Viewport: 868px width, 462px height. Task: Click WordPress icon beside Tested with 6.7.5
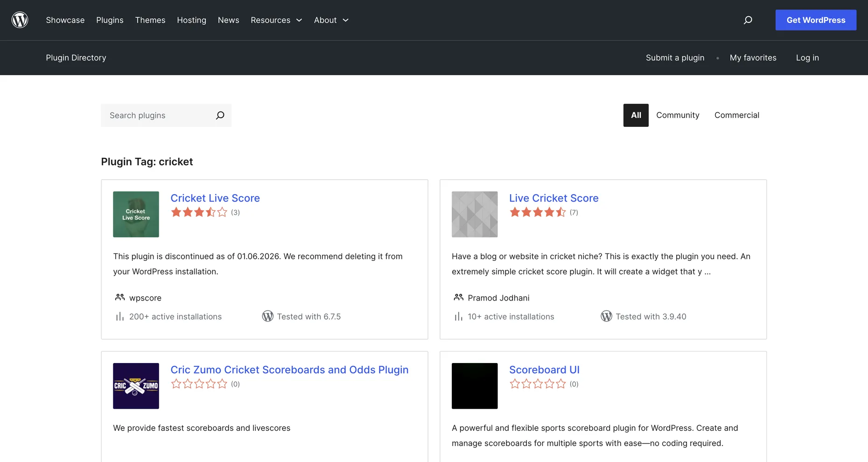268,316
